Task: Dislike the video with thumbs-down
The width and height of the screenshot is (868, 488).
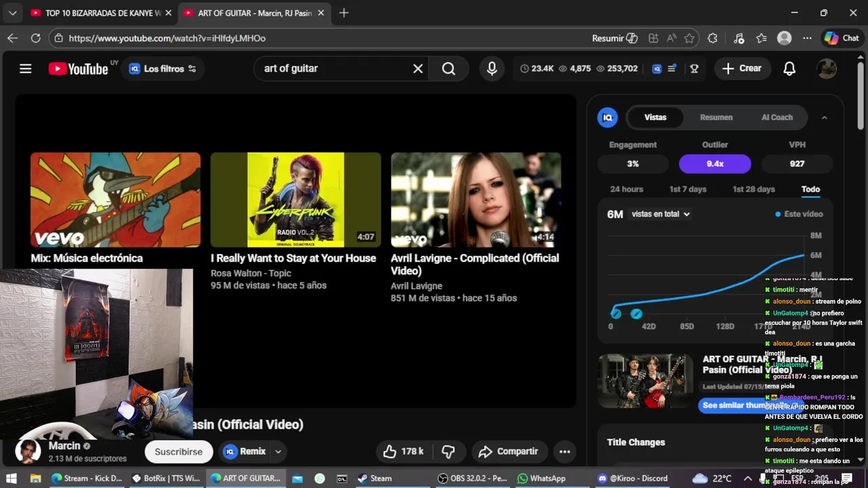Action: [x=448, y=451]
